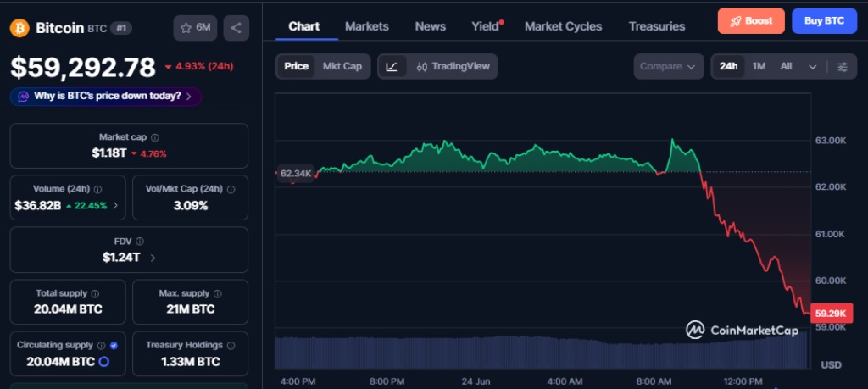Switch to TradingView candlestick chart
Screen dimensions: 868x389
pyautogui.click(x=453, y=66)
